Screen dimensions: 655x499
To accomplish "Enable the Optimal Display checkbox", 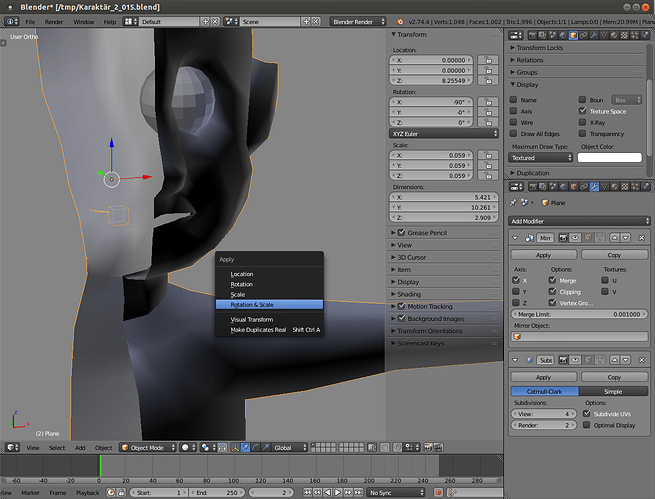I will pos(586,425).
